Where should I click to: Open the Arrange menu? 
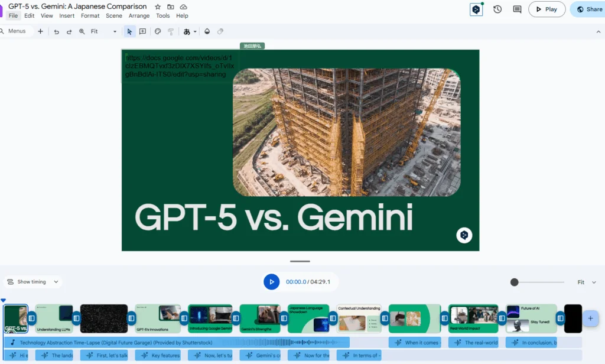tap(139, 16)
